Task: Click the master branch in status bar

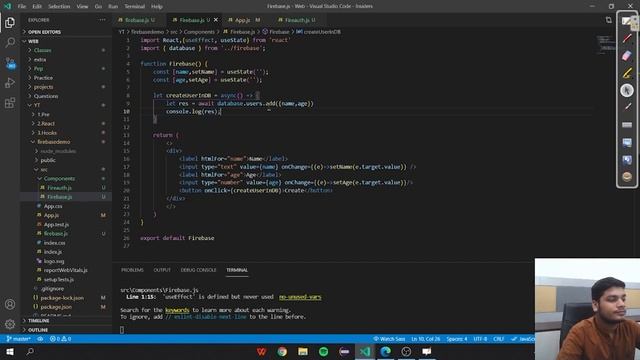Action: click(19, 339)
